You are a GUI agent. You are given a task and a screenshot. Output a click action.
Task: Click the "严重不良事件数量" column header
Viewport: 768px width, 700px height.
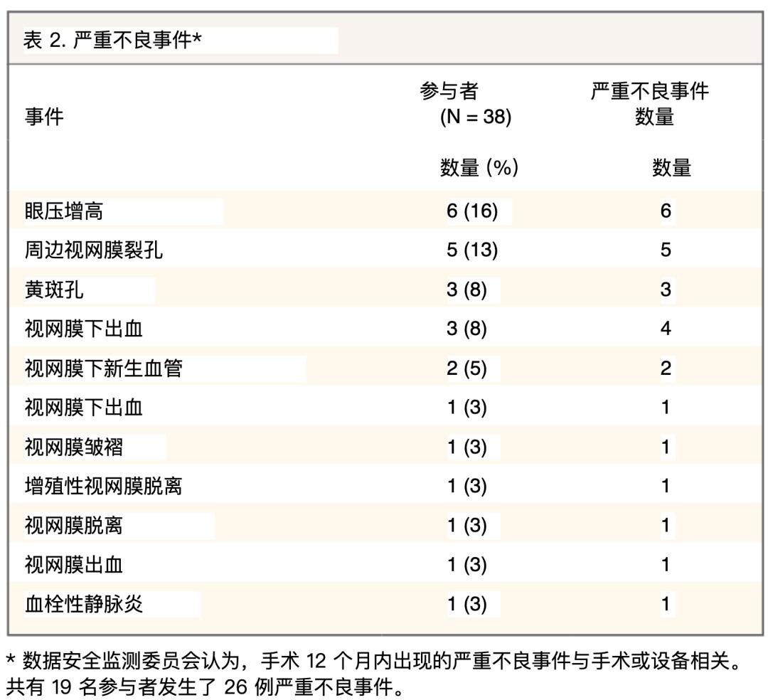coord(650,104)
